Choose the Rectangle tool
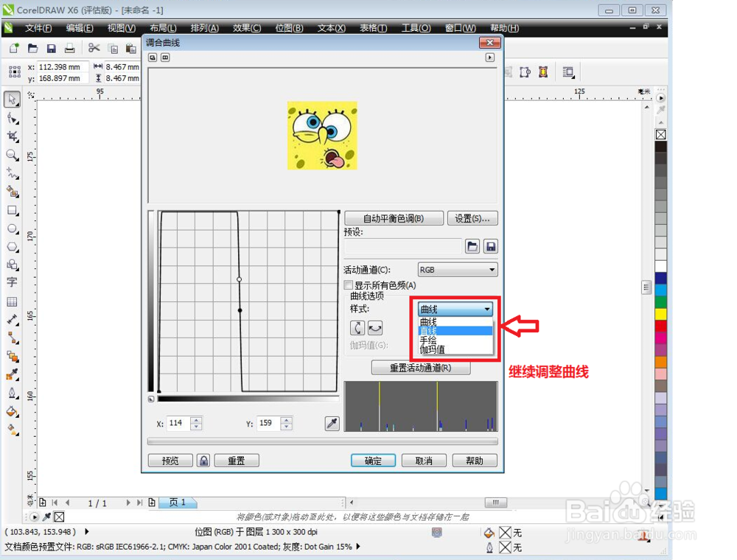Screen dimensions: 737x560 pos(13,211)
